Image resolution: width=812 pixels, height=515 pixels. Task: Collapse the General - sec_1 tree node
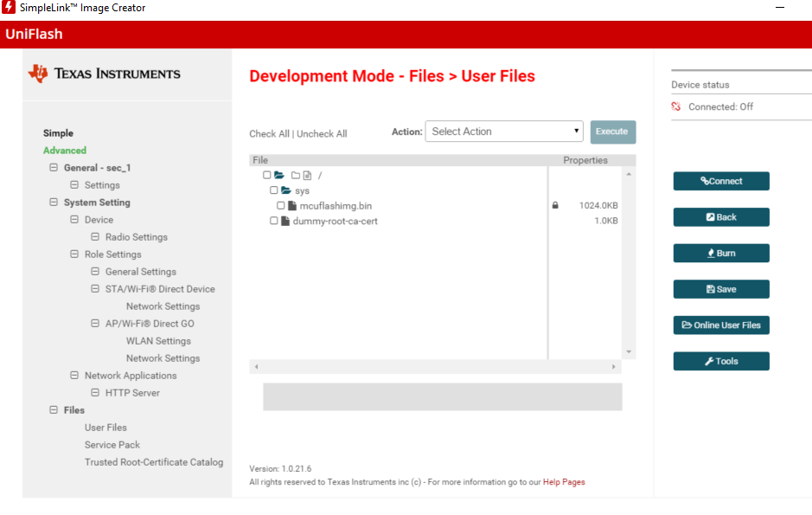click(54, 167)
